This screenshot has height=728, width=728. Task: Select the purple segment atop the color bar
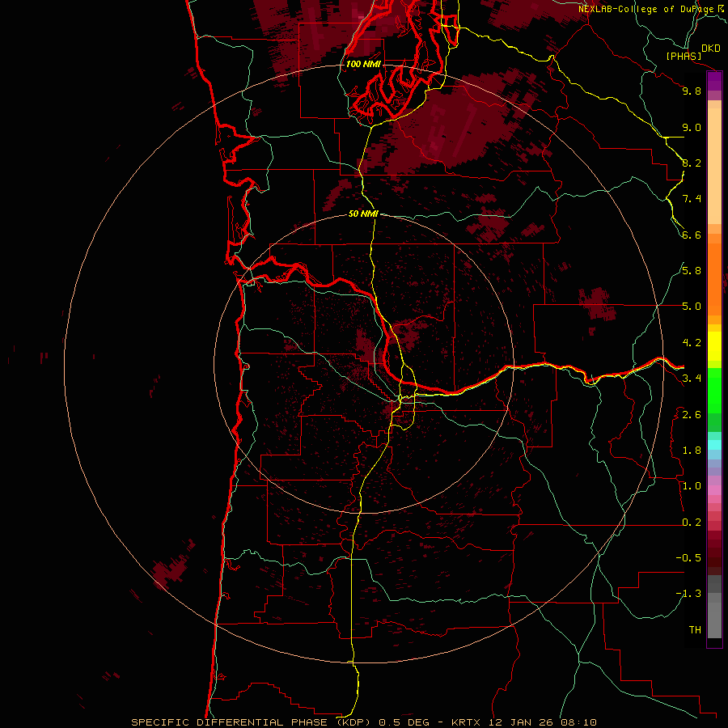click(714, 81)
